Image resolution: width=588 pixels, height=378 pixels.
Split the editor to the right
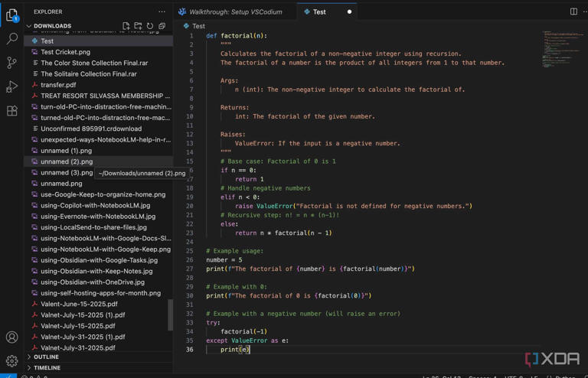coord(573,11)
